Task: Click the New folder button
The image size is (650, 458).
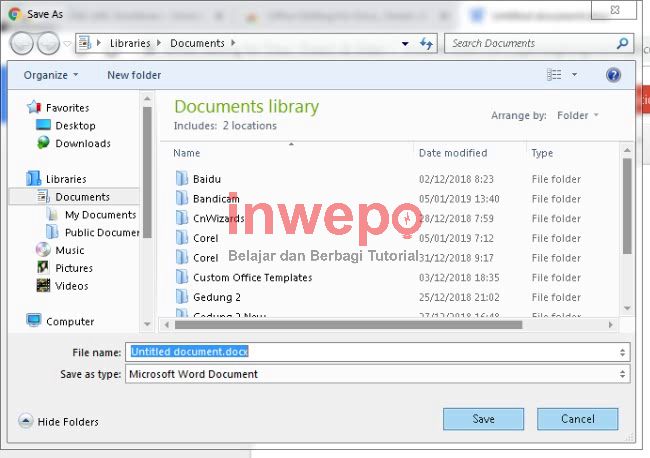Action: click(x=134, y=75)
